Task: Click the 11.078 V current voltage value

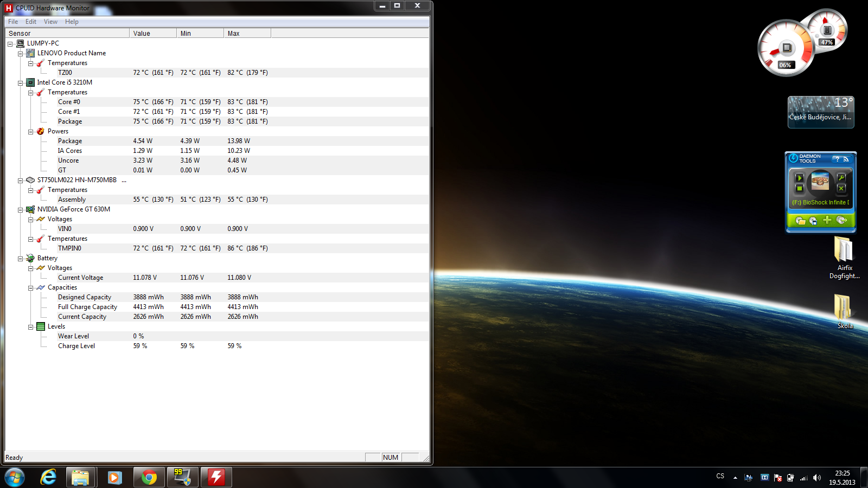Action: [x=145, y=278]
